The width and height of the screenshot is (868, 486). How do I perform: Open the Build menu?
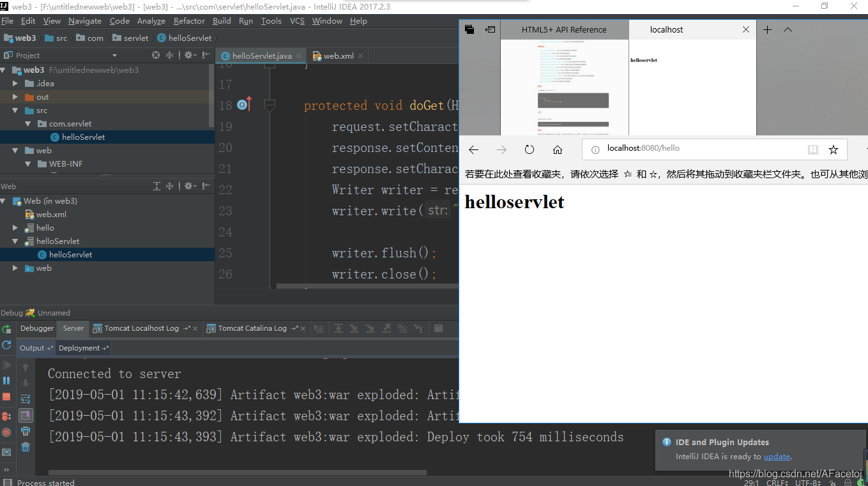point(222,21)
